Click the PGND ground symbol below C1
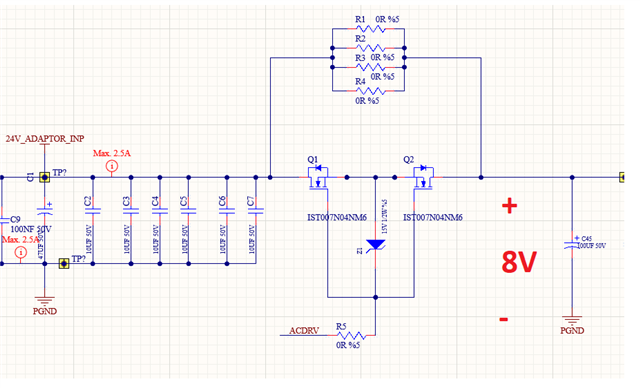This screenshot has height=388, width=640. point(44,302)
